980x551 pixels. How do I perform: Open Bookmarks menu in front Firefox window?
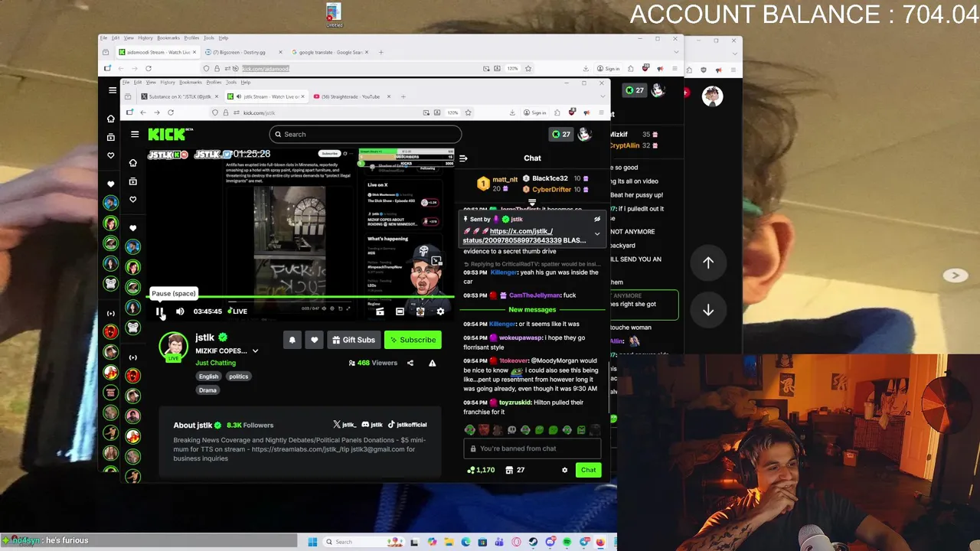point(191,82)
